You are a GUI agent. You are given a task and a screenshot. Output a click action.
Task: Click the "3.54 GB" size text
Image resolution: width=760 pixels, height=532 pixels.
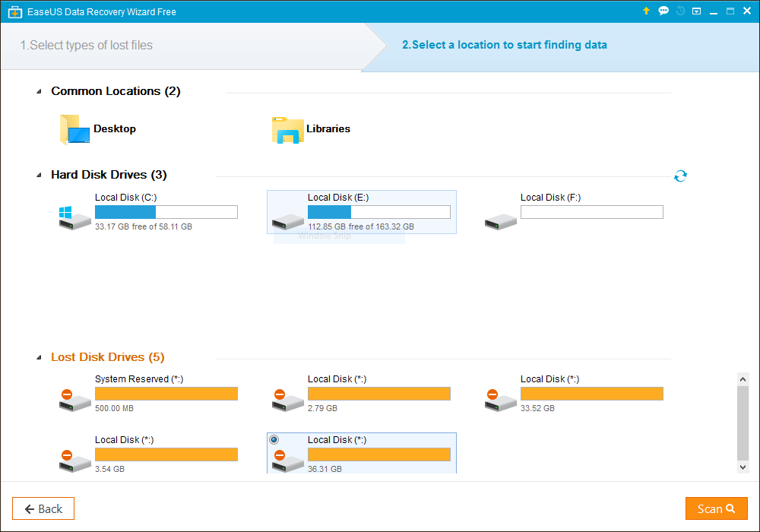109,469
